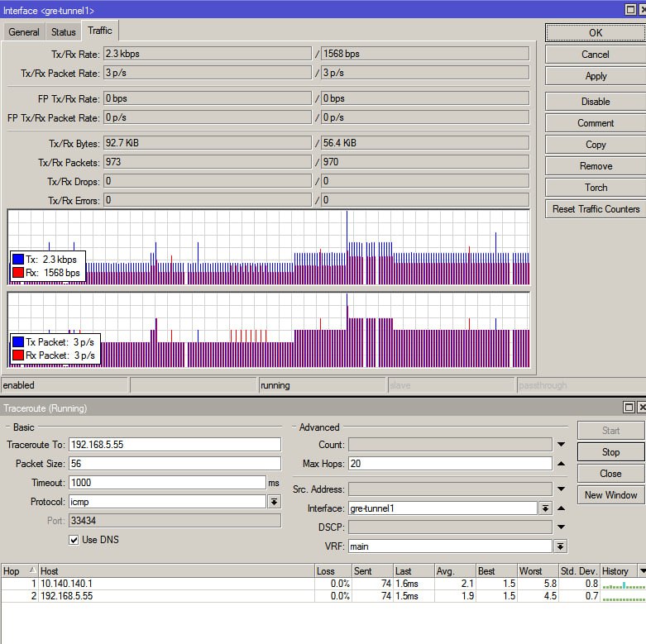Switch to the General tab
Screen dimensions: 646x644
click(24, 32)
